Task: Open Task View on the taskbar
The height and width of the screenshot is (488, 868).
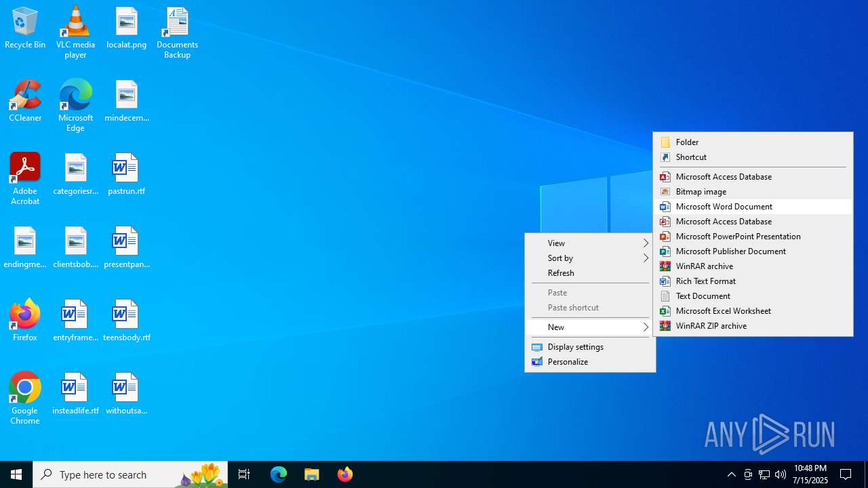Action: 244,474
